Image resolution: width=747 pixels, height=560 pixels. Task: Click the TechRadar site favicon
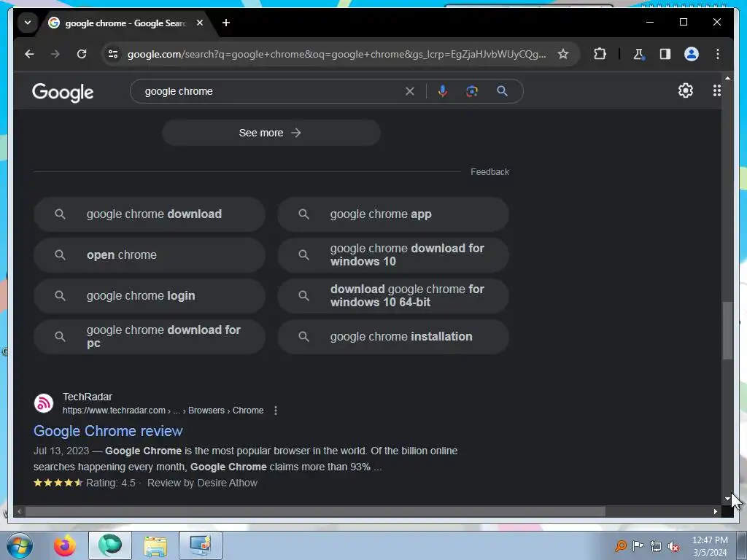tap(44, 403)
